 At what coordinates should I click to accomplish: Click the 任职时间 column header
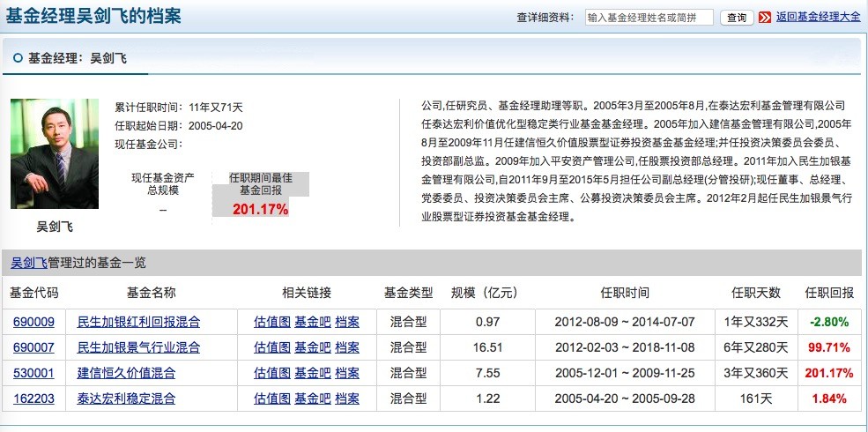625,293
